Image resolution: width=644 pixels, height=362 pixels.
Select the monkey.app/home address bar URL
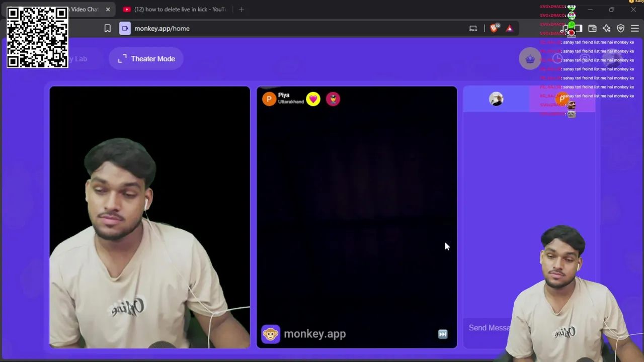(162, 29)
